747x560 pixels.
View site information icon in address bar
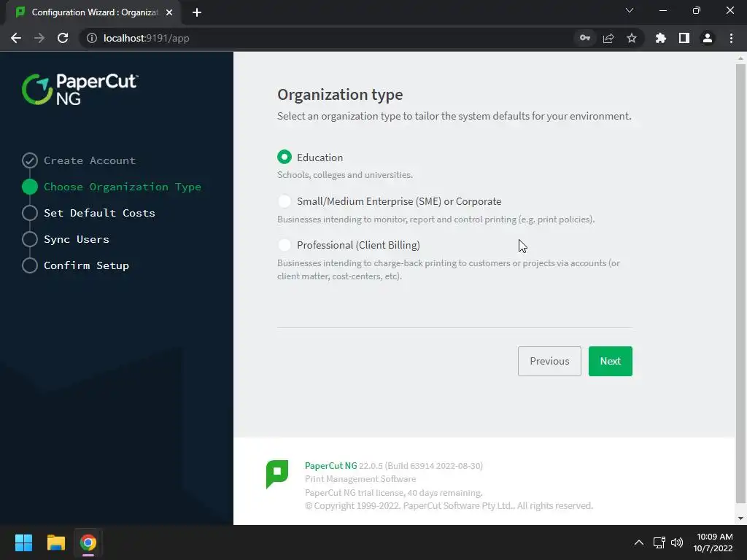coord(91,38)
